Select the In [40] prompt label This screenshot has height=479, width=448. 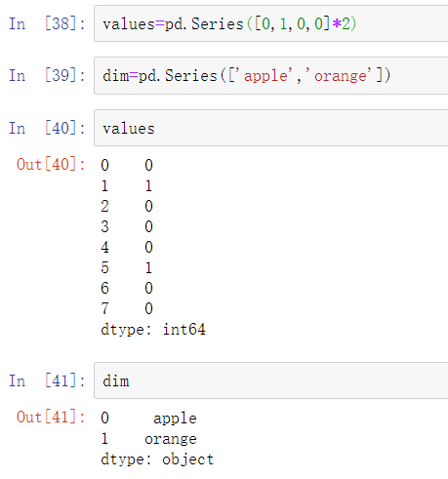click(x=47, y=128)
